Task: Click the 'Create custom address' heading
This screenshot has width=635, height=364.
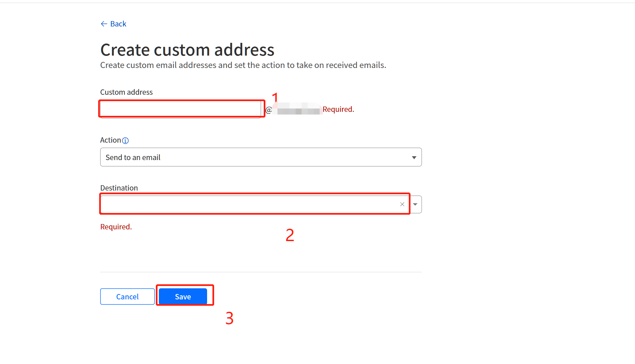Action: coord(187,50)
